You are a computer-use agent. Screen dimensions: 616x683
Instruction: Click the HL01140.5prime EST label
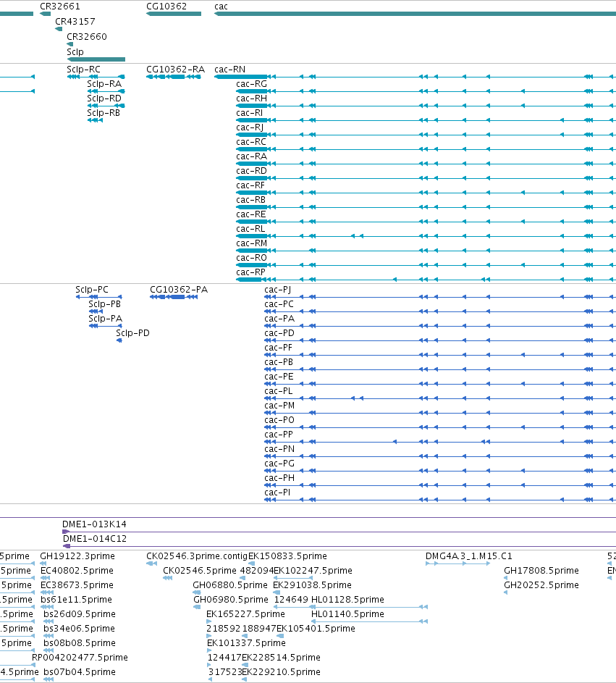tap(348, 613)
